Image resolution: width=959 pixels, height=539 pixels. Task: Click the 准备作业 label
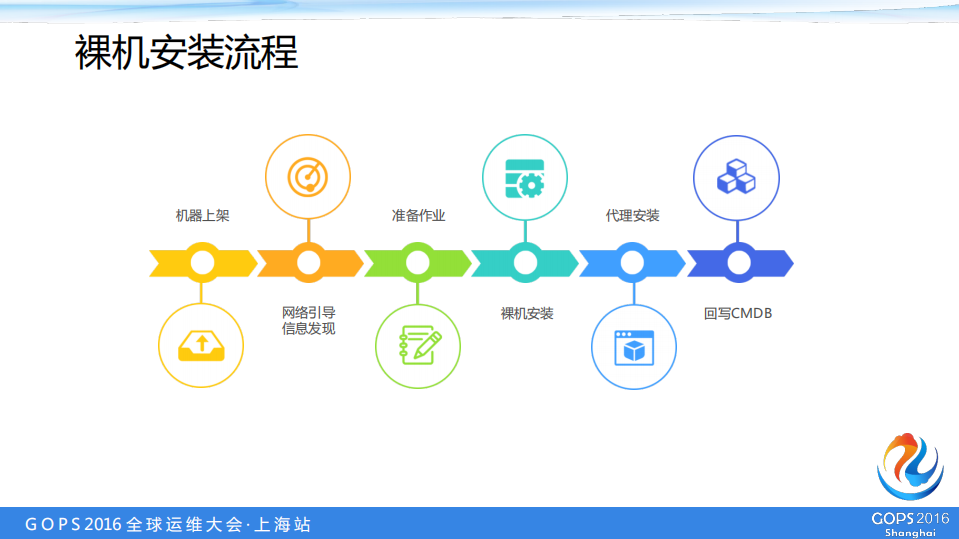(418, 216)
